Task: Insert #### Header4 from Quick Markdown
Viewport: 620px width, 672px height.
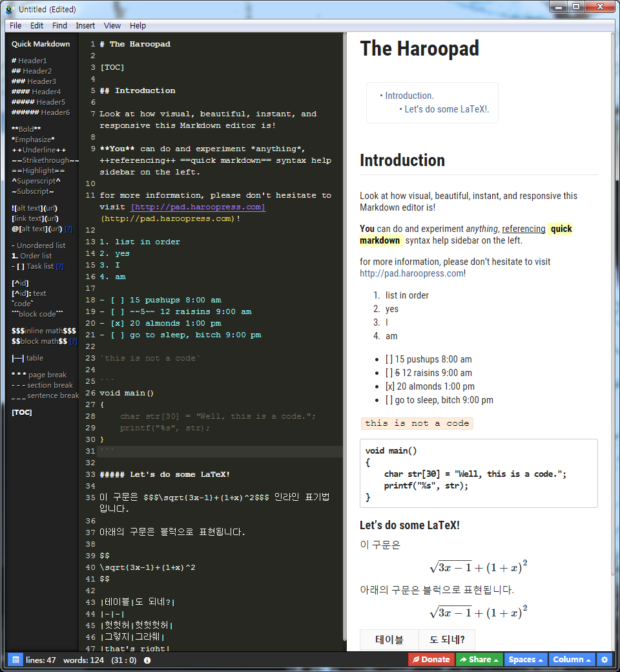Action: (36, 92)
